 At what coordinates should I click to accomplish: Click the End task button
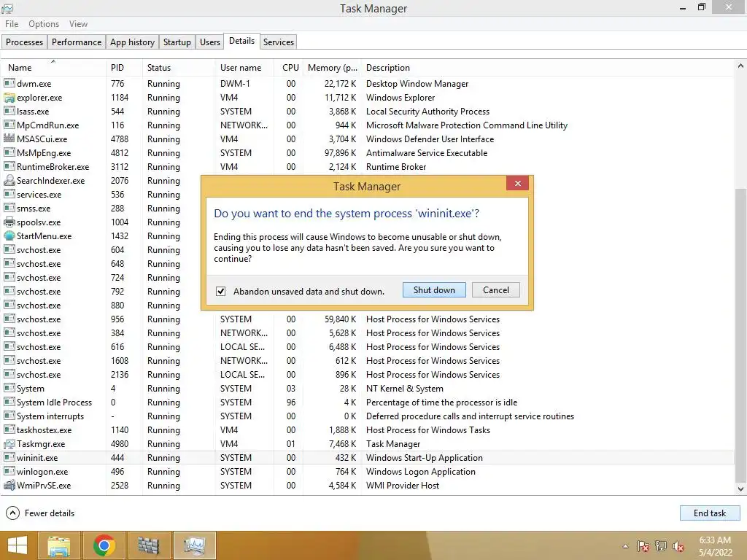pyautogui.click(x=709, y=513)
